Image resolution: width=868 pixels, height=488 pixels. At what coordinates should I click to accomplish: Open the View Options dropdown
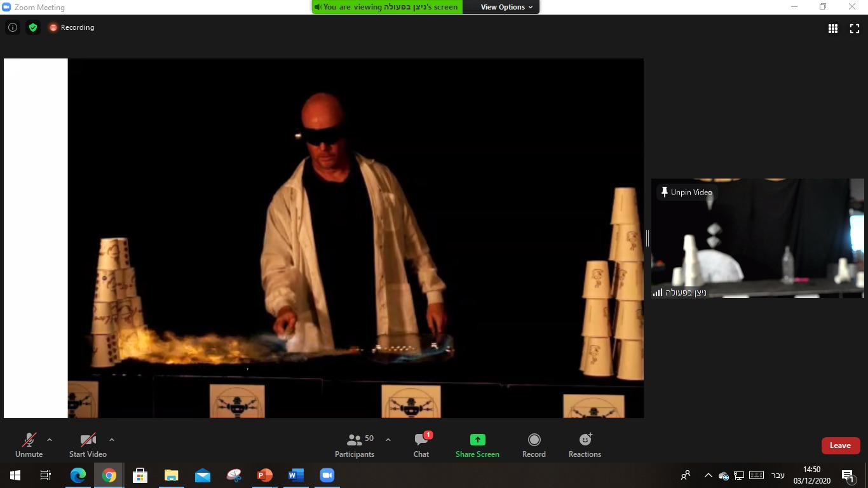tap(506, 7)
